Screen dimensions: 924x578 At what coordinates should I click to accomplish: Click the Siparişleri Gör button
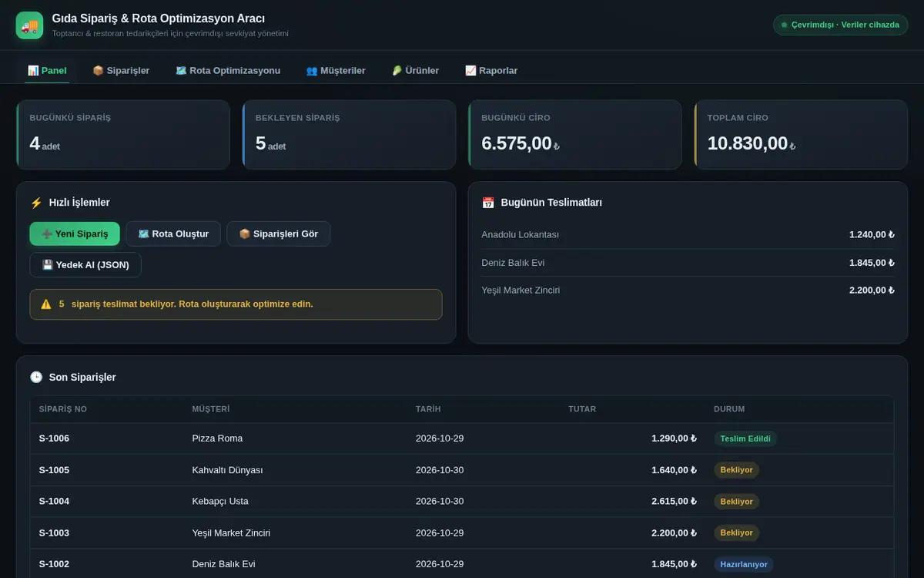pyautogui.click(x=279, y=234)
